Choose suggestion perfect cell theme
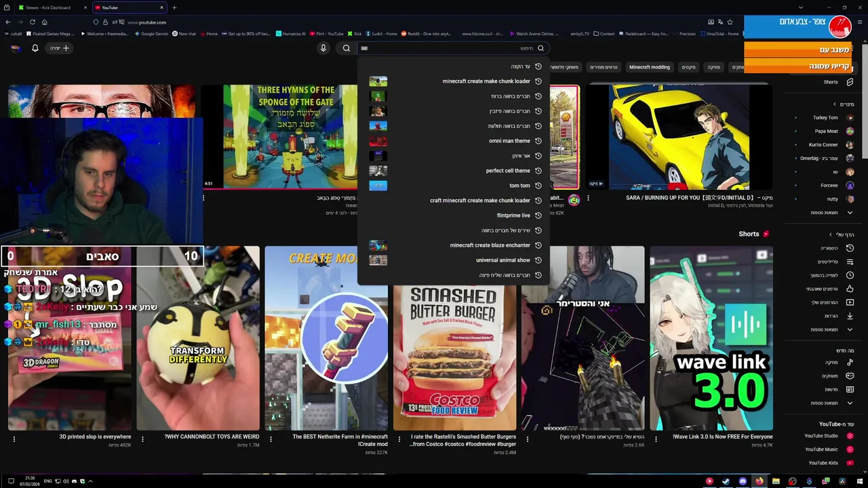Viewport: 868px width, 488px height. pyautogui.click(x=453, y=171)
